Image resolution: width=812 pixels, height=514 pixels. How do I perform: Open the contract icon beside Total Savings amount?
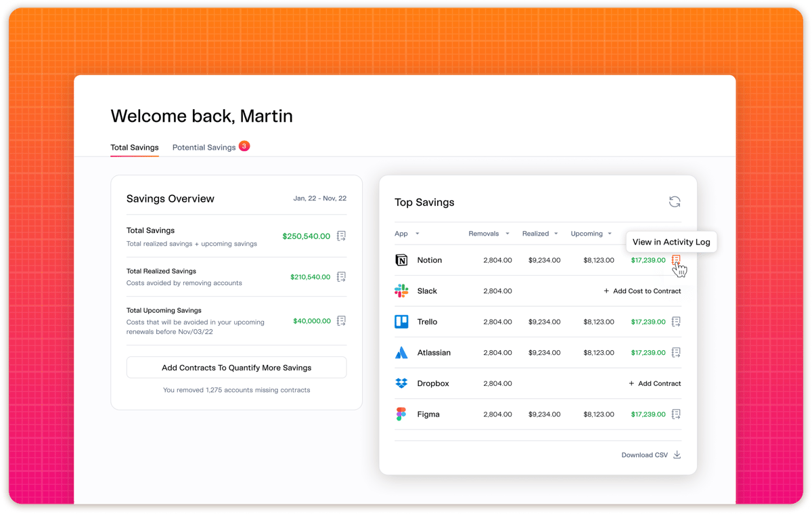coord(341,236)
